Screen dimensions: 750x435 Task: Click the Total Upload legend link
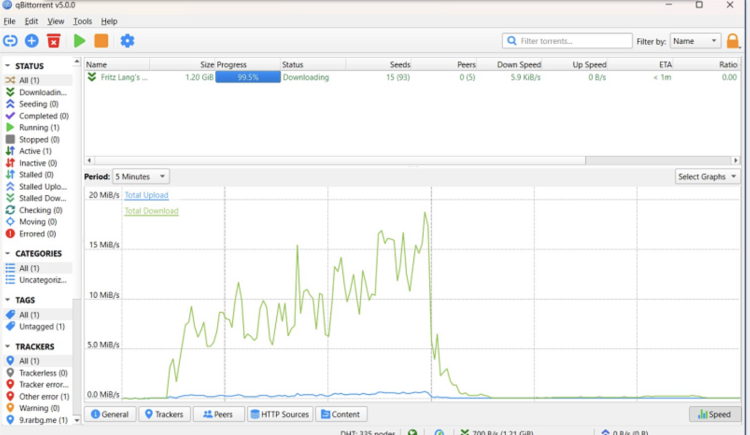coord(146,195)
